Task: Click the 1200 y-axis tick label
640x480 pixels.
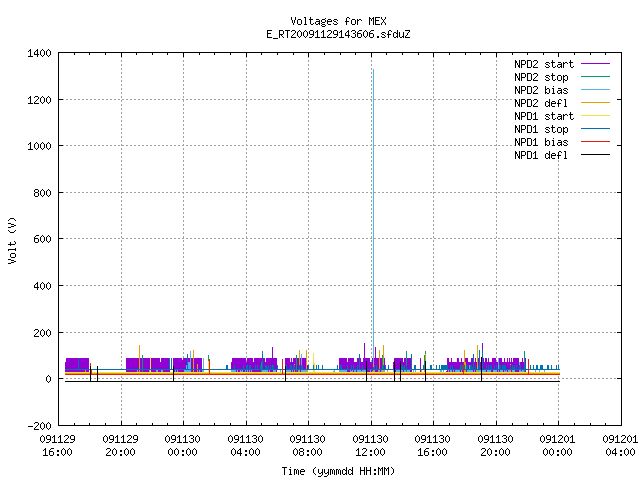Action: [x=39, y=100]
